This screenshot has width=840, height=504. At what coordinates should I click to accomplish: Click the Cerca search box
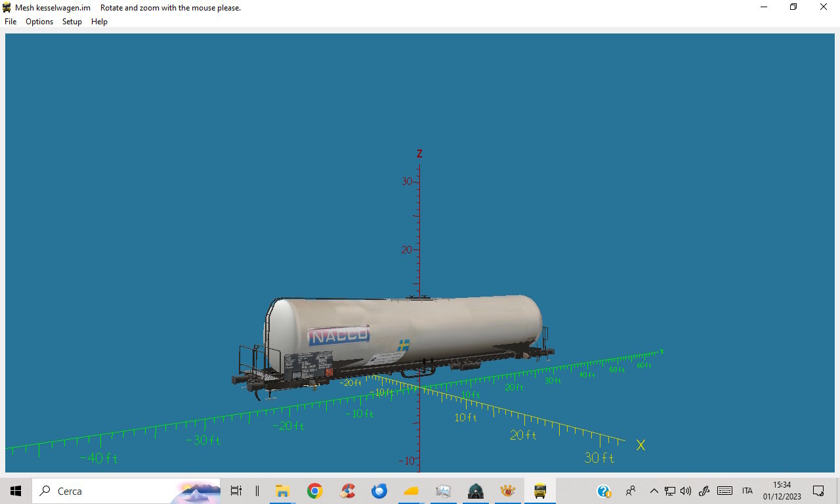pos(126,491)
